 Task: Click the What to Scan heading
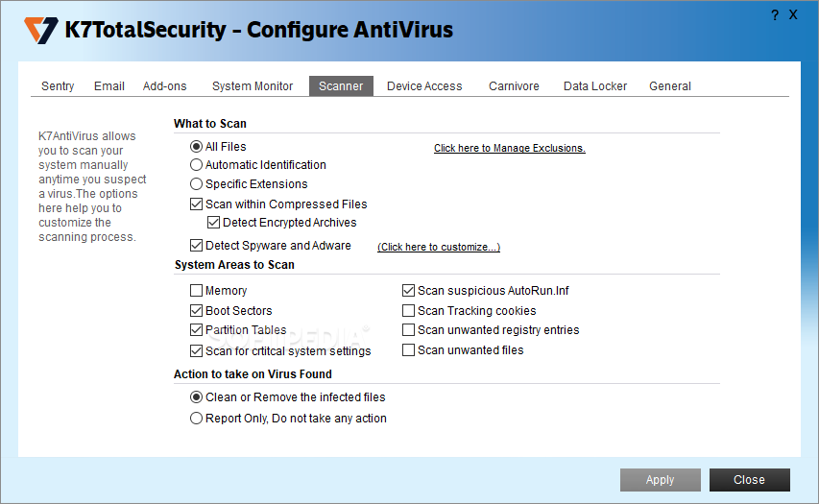point(210,124)
